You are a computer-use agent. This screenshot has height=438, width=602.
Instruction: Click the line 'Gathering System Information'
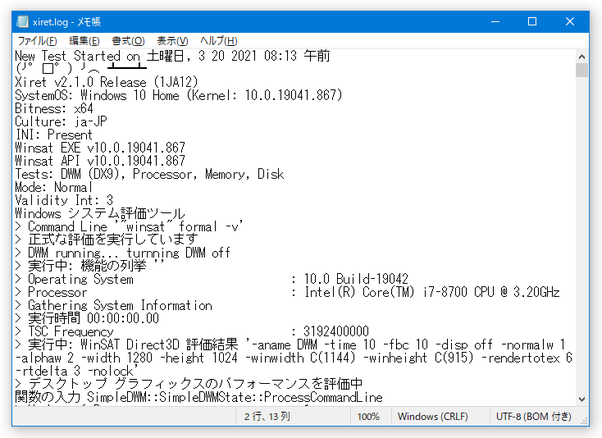coord(114,306)
